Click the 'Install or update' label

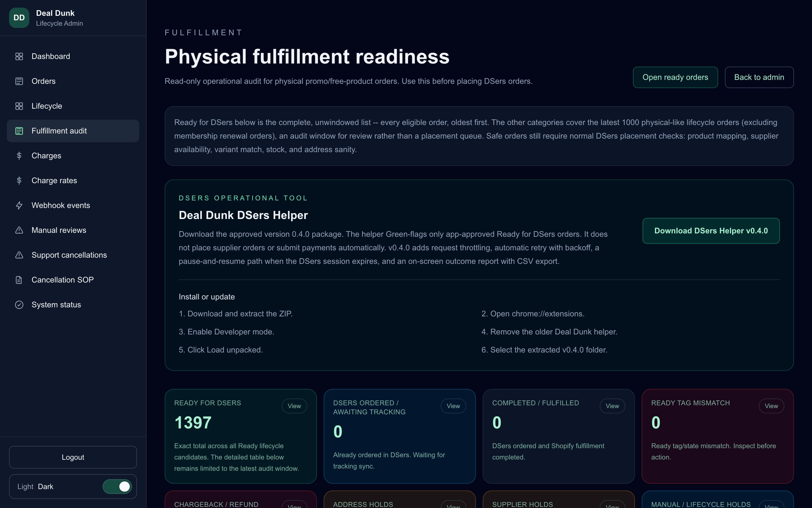(207, 297)
